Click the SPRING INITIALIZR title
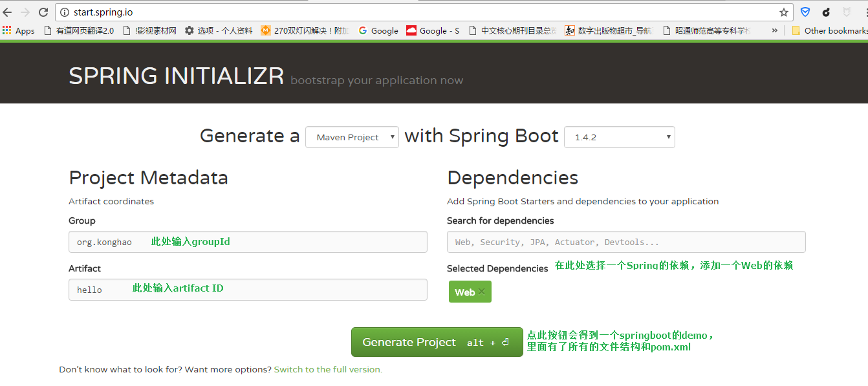This screenshot has width=868, height=386. [176, 76]
